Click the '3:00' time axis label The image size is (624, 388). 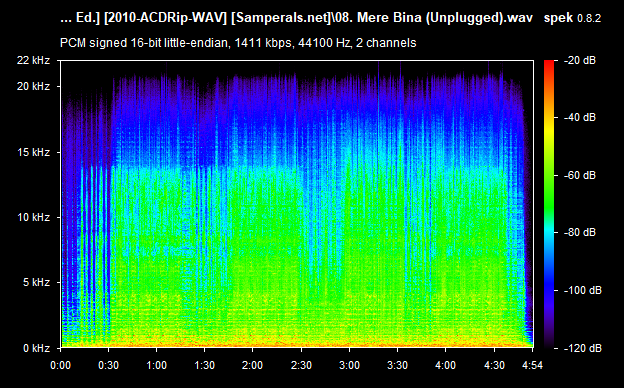click(349, 365)
